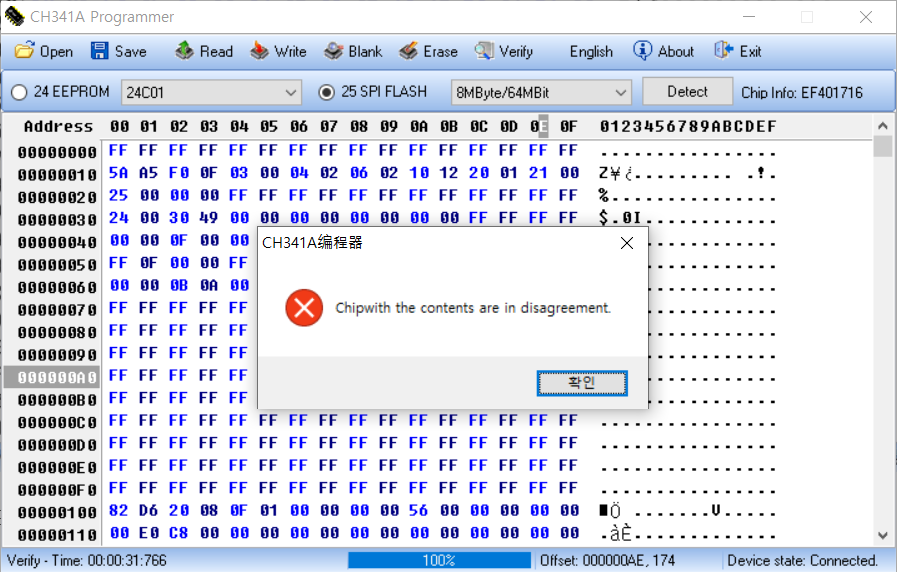Close the CH341A编程器 error dialog
Viewport: 897px width, 572px height.
(x=627, y=243)
